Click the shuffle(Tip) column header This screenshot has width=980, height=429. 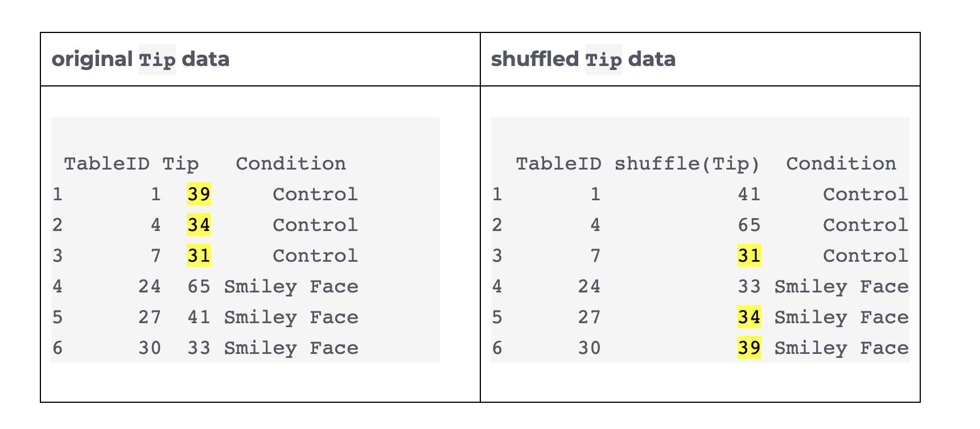click(x=687, y=164)
